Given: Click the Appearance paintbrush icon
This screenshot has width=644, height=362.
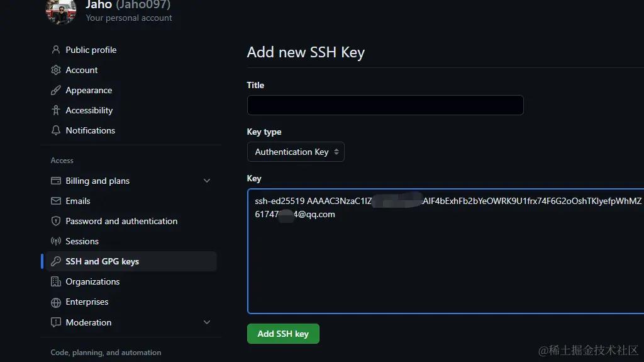Looking at the screenshot, I should click(56, 90).
